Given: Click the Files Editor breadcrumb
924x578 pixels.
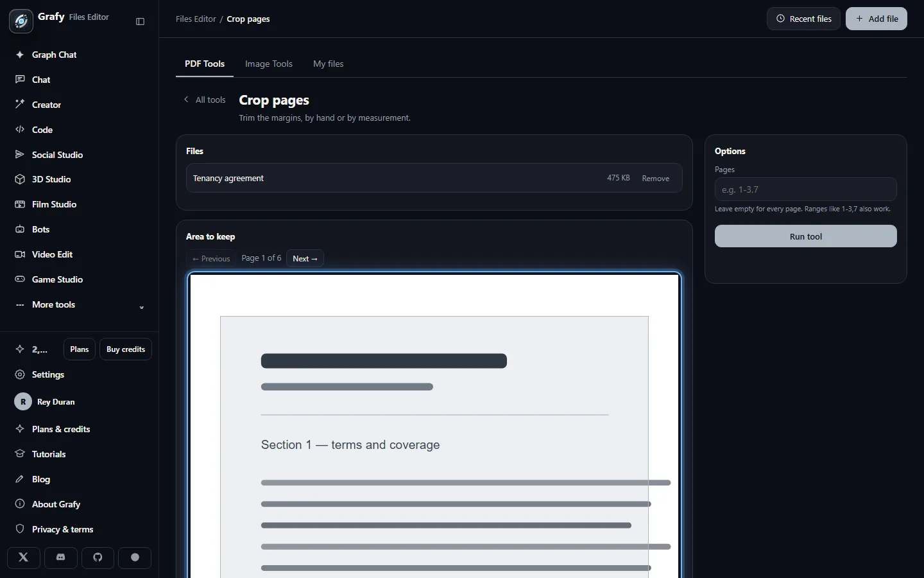Looking at the screenshot, I should coord(196,19).
